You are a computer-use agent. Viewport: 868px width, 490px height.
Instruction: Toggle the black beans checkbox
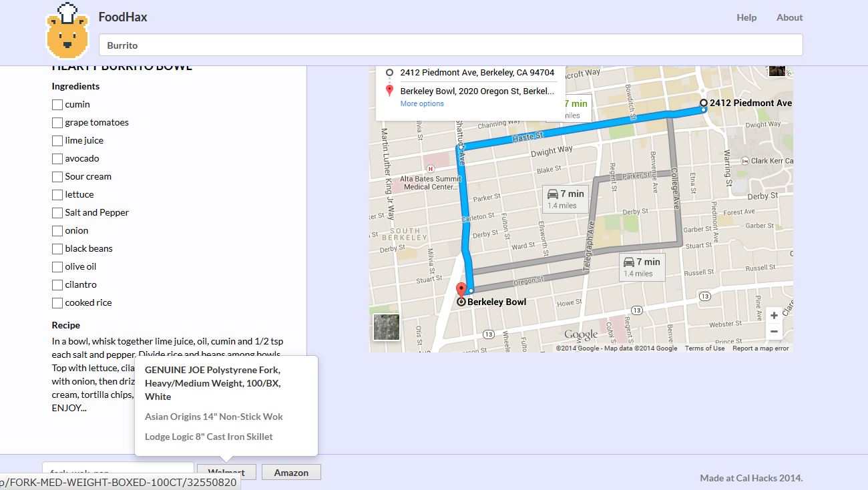(x=57, y=249)
